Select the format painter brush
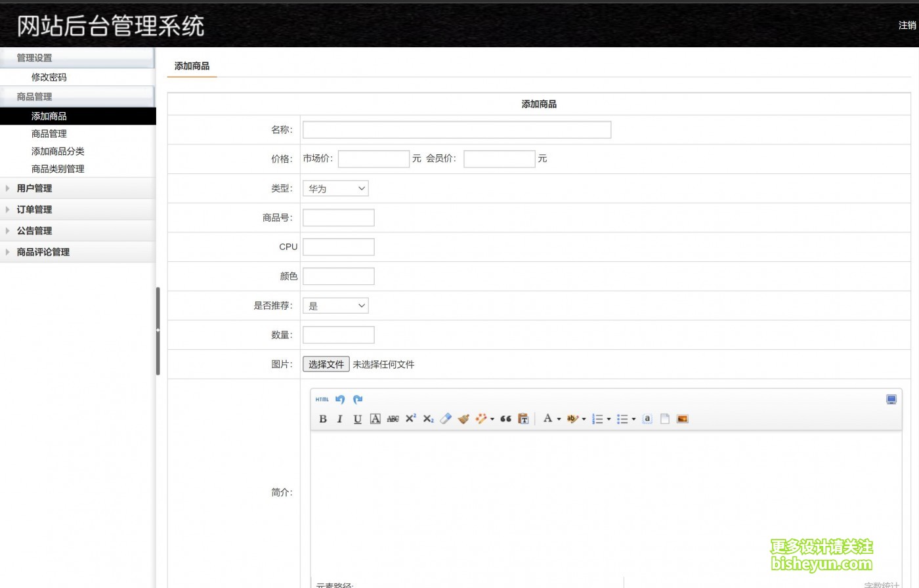This screenshot has width=919, height=588. coord(463,419)
